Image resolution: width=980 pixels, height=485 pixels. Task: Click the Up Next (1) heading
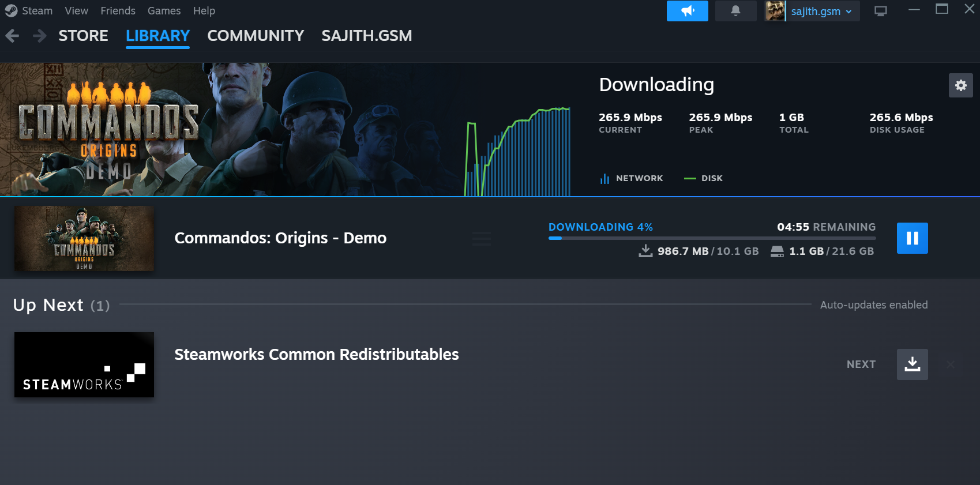61,305
